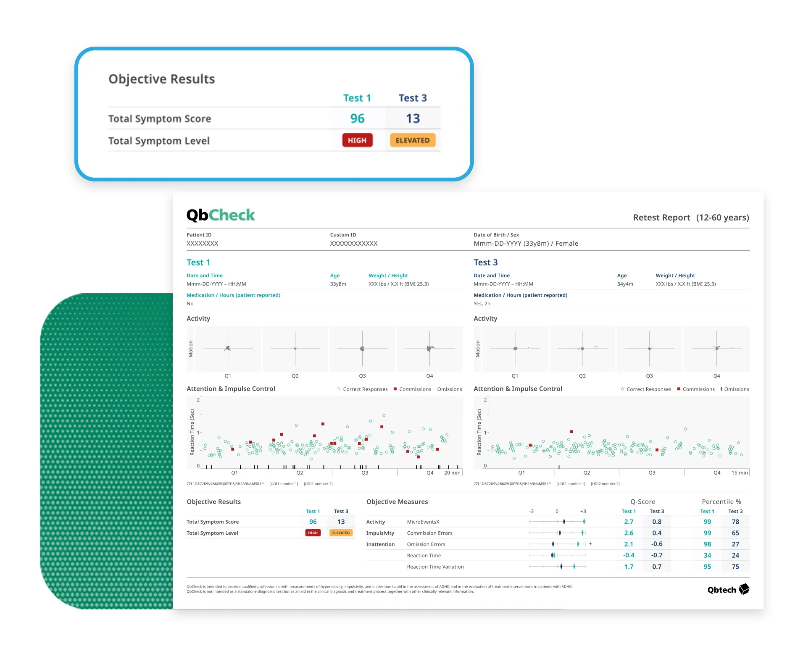Click Test 3 percentile value 78

(x=735, y=522)
